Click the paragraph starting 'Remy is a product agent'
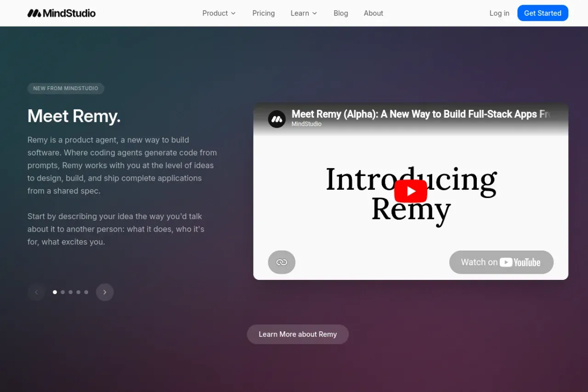Image resolution: width=588 pixels, height=392 pixels. [122, 165]
